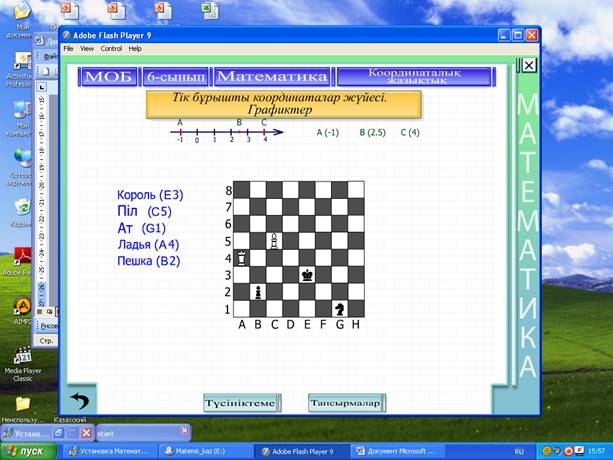Click the 6-сынып header button
613x460 pixels.
point(175,76)
